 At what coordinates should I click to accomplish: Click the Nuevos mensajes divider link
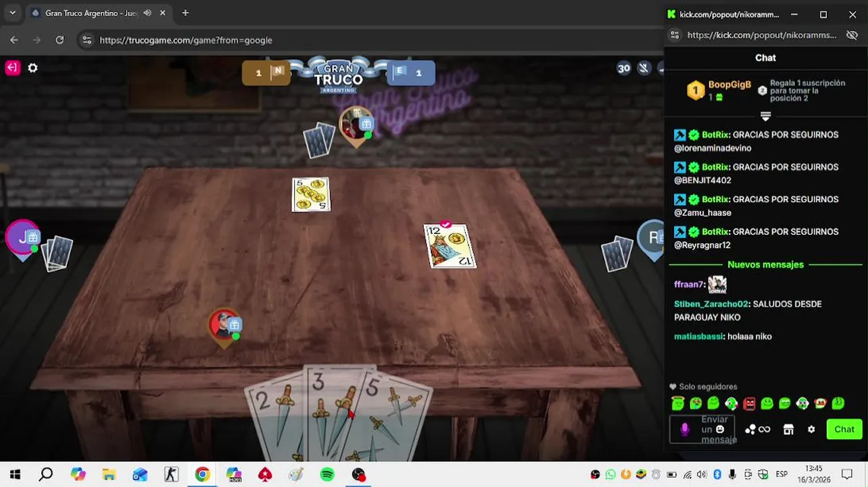coord(765,264)
